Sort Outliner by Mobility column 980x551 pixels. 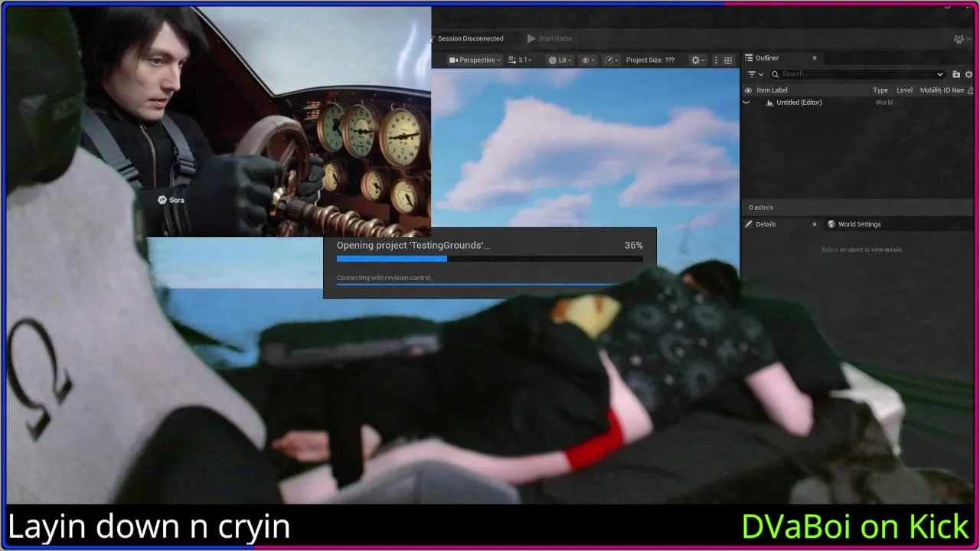[x=929, y=90]
